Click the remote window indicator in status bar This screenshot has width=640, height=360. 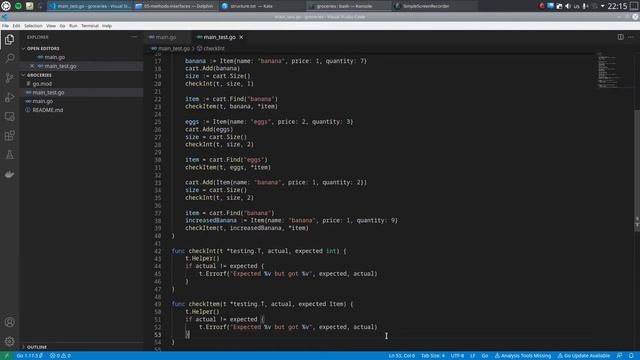(6, 356)
